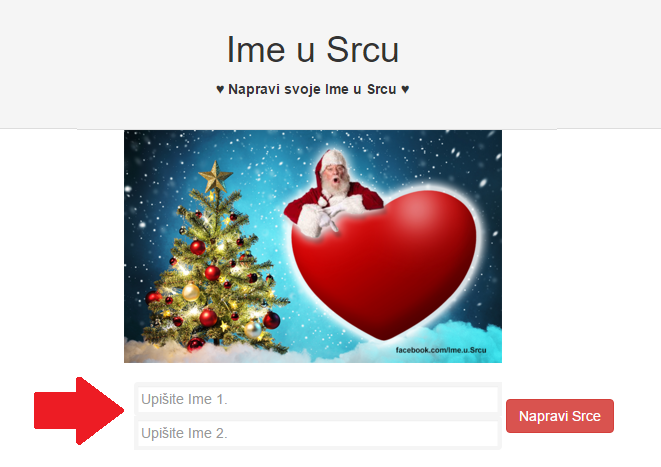Click the Napravi svoje Ime u Srcu subtitle
Image resolution: width=661 pixels, height=467 pixels.
coord(312,89)
